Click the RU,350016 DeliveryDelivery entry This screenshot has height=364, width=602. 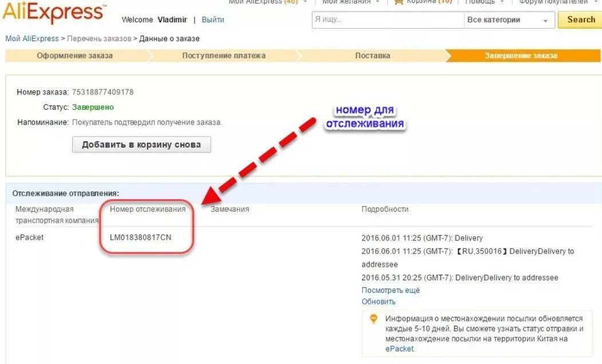(468, 258)
